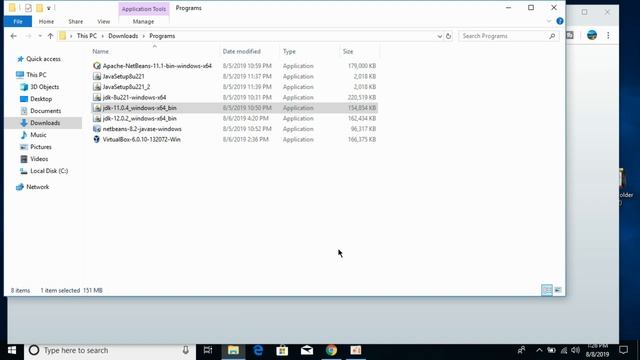The image size is (640, 360).
Task: Open volume control in system tray
Action: [576, 350]
